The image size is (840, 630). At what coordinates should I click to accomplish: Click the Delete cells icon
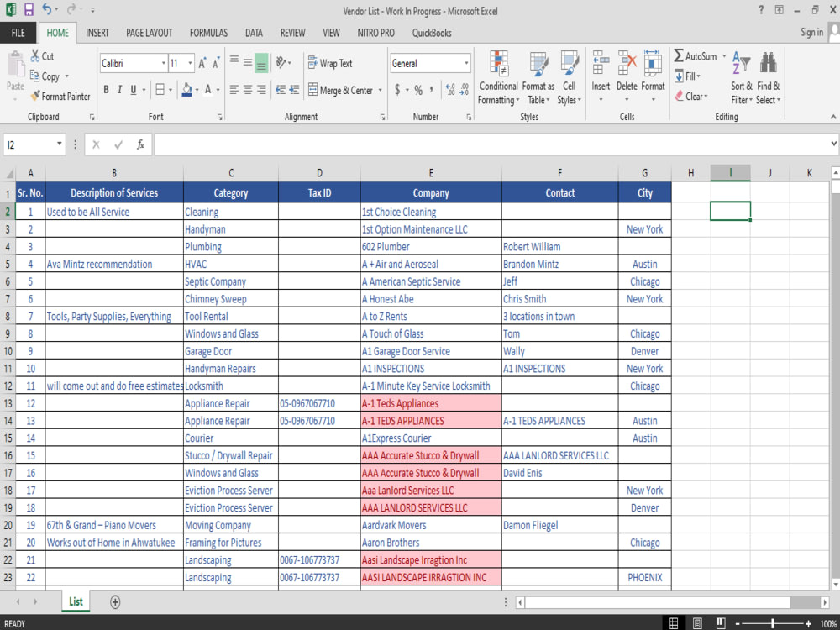click(x=627, y=63)
